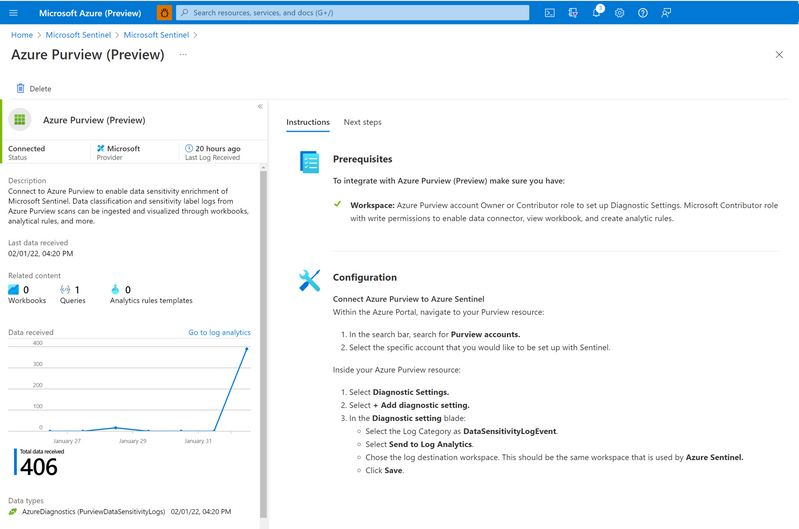Click the Configuration tools icon
The image size is (799, 529).
click(x=309, y=280)
